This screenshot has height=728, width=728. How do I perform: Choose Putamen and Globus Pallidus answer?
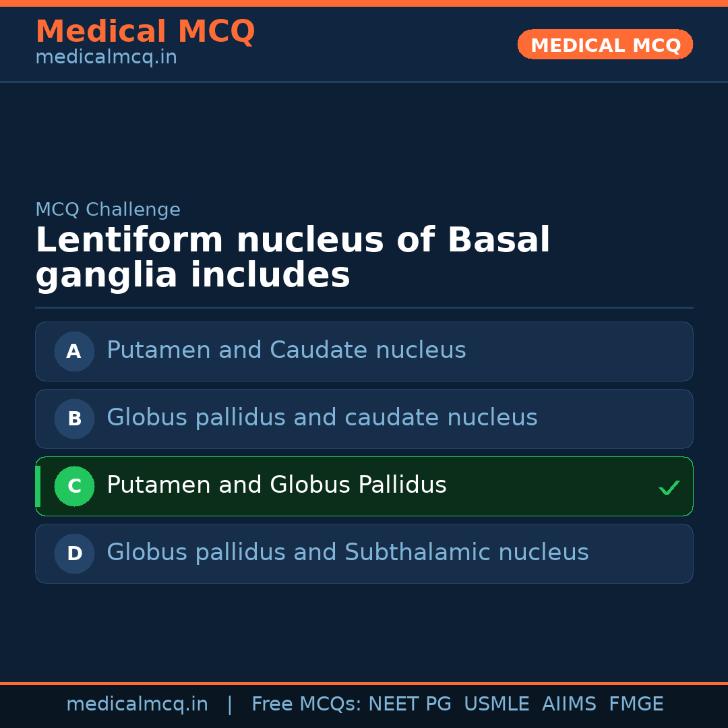pos(276,485)
